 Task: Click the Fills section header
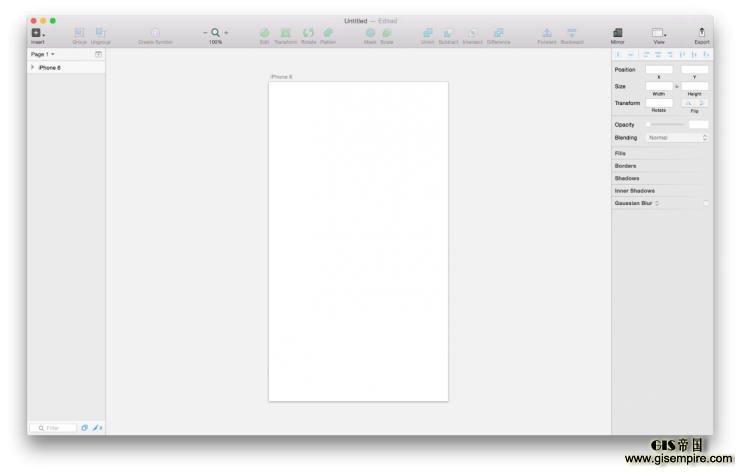pyautogui.click(x=620, y=153)
